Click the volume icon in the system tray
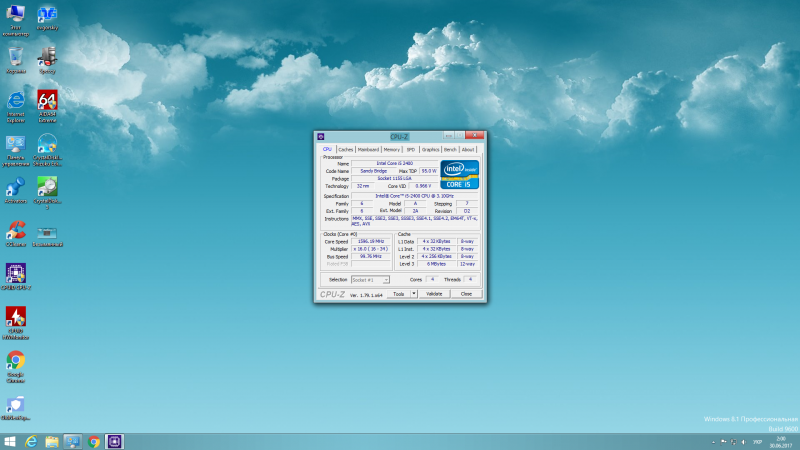The image size is (800, 450). click(x=743, y=442)
